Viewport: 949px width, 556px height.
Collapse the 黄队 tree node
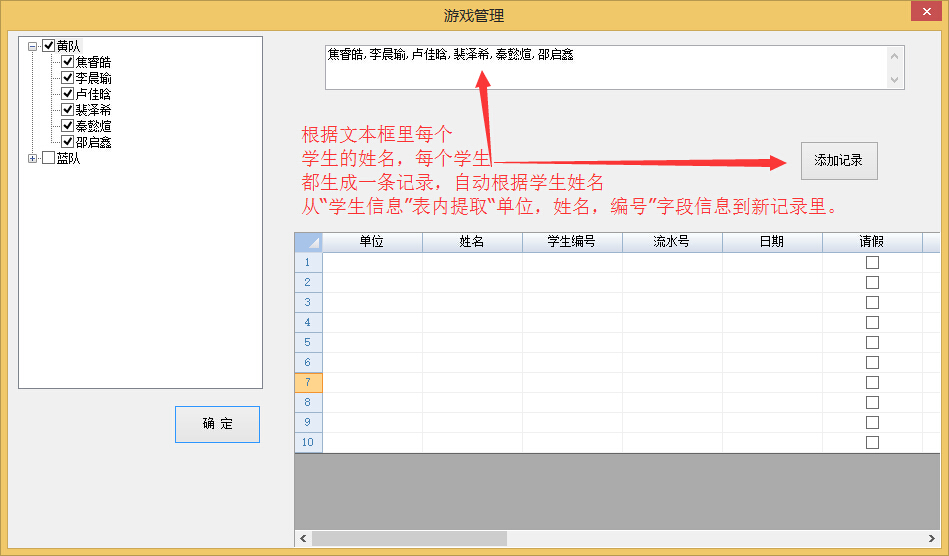pyautogui.click(x=33, y=46)
